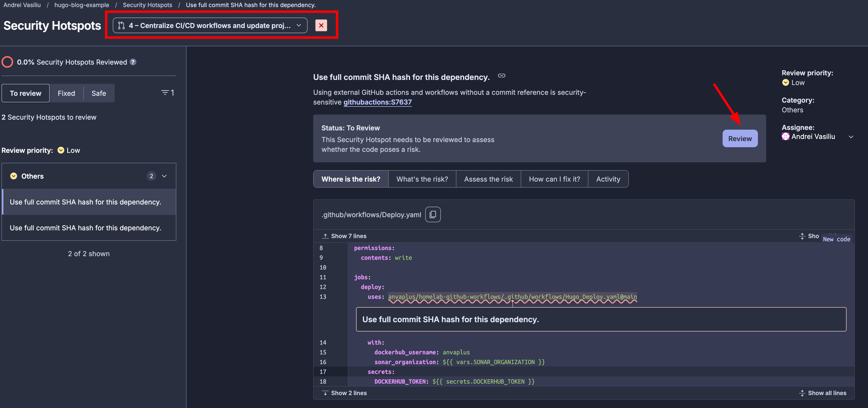Click the yellow icon next to Others
This screenshot has width=868, height=408.
pyautogui.click(x=13, y=176)
